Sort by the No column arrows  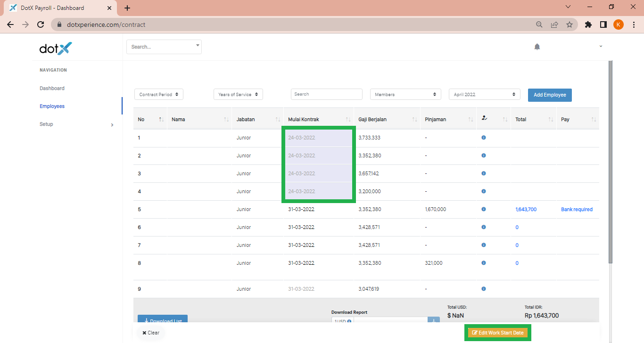pyautogui.click(x=161, y=120)
